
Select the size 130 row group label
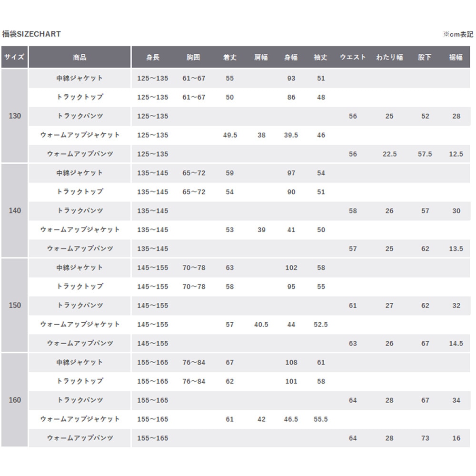tap(15, 116)
